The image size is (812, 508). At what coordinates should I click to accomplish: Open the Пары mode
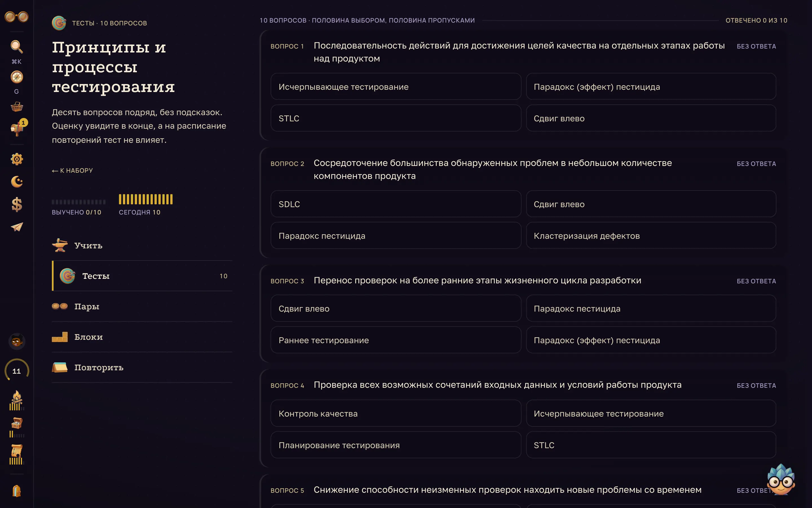pos(142,306)
